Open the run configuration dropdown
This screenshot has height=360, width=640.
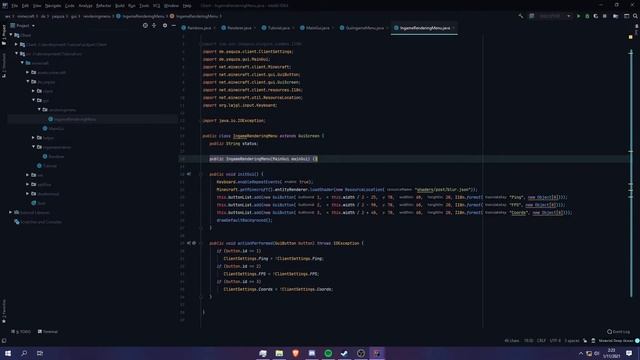pyautogui.click(x=554, y=16)
